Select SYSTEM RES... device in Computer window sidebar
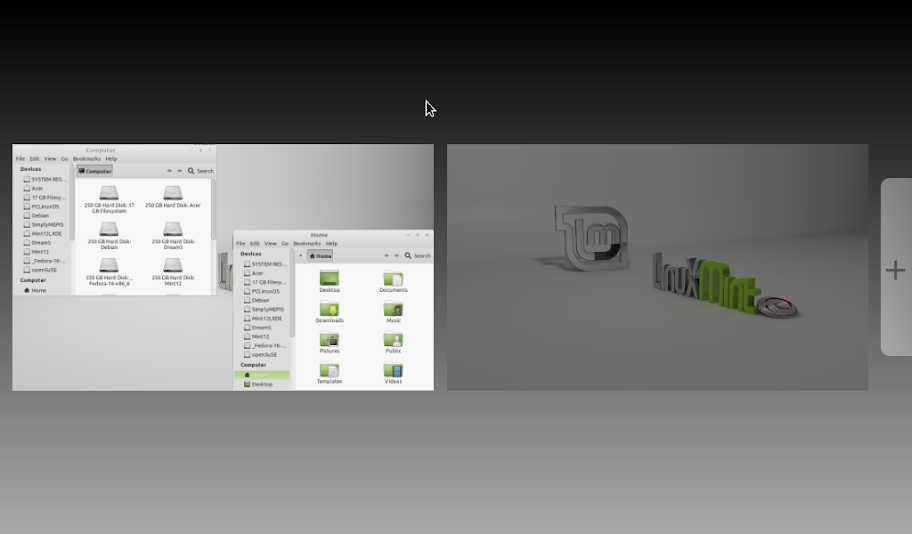912x534 pixels. (x=44, y=179)
